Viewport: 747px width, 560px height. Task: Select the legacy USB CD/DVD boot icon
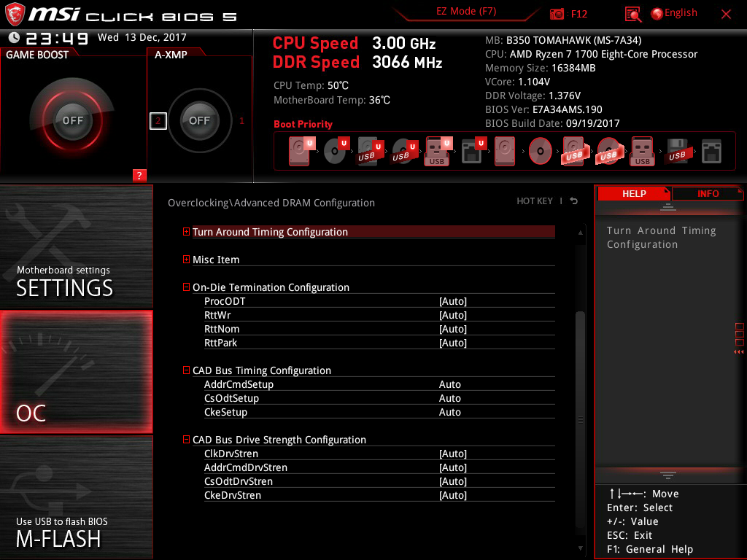(x=609, y=151)
